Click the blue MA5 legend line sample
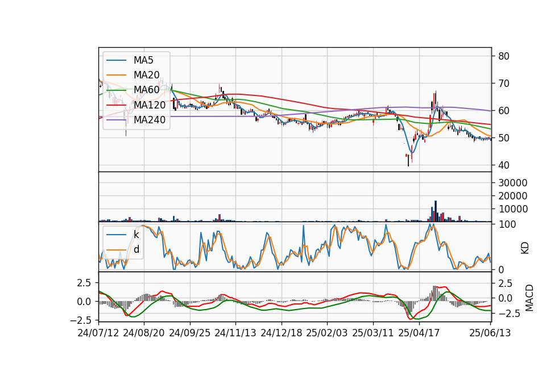The width and height of the screenshot is (546, 392). [116, 60]
